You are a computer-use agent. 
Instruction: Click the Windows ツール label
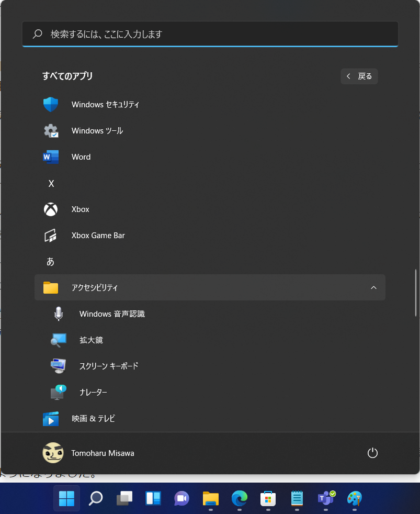pos(97,131)
